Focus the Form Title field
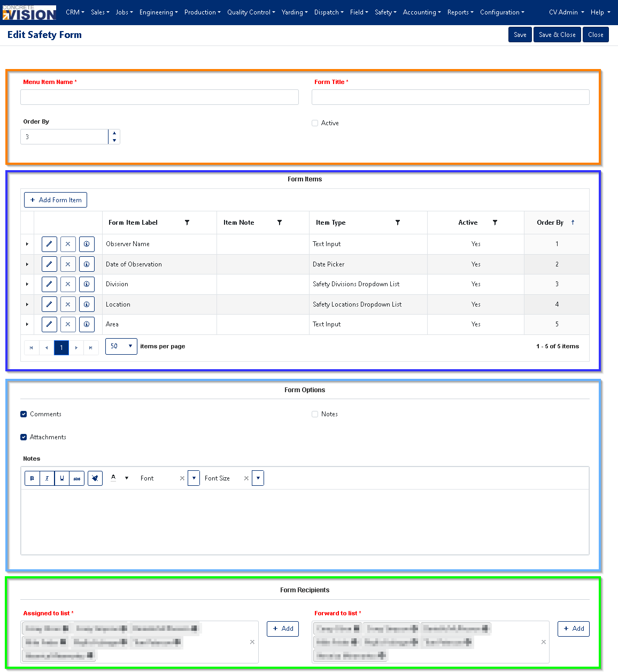The image size is (618, 672). click(x=451, y=97)
